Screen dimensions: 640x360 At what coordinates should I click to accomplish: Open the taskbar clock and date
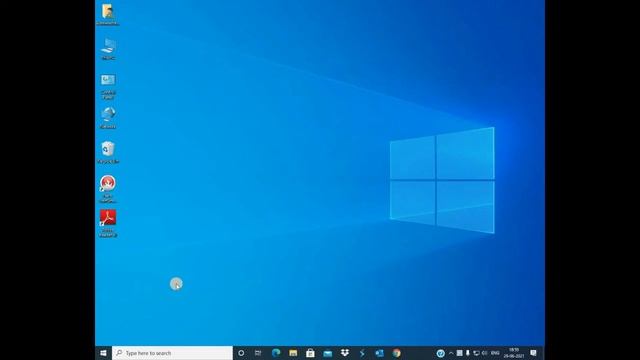(x=514, y=353)
